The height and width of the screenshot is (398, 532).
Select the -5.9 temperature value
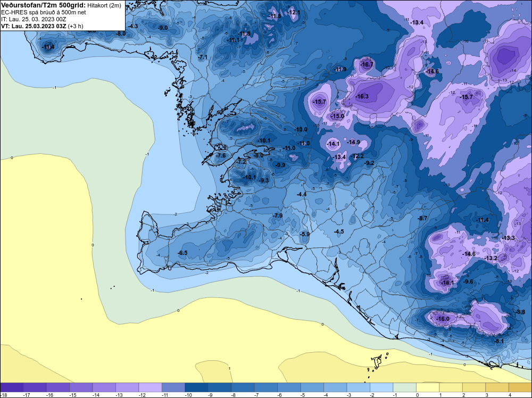(x=305, y=234)
